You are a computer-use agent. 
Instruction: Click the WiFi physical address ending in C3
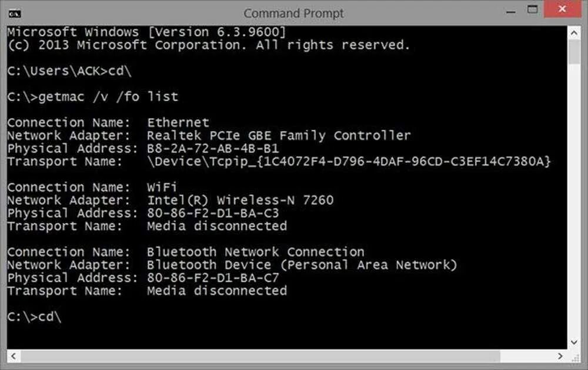[x=213, y=213]
